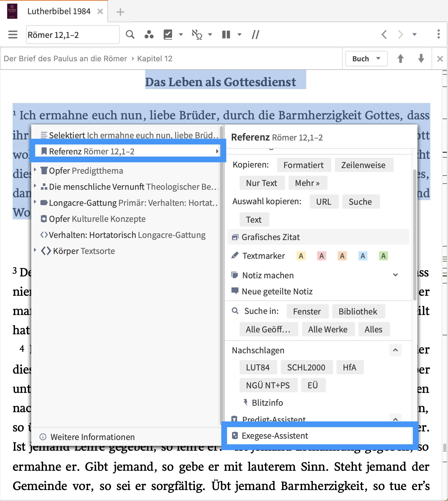Open the hamburger panel menu
This screenshot has width=448, height=501.
[x=13, y=35]
